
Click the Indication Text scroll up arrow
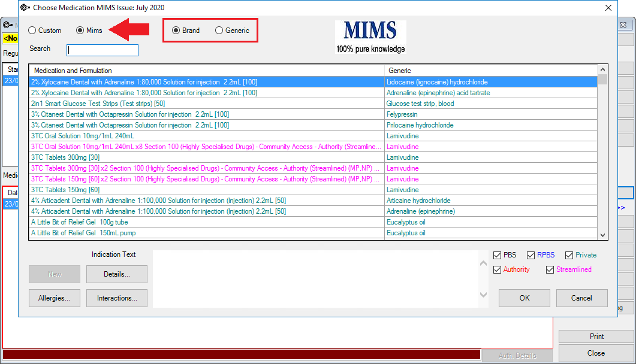tap(484, 263)
